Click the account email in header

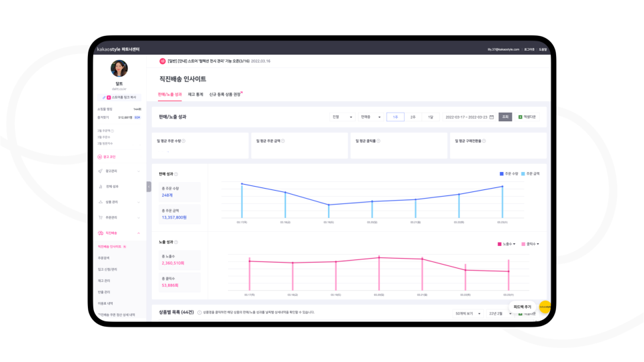click(503, 49)
